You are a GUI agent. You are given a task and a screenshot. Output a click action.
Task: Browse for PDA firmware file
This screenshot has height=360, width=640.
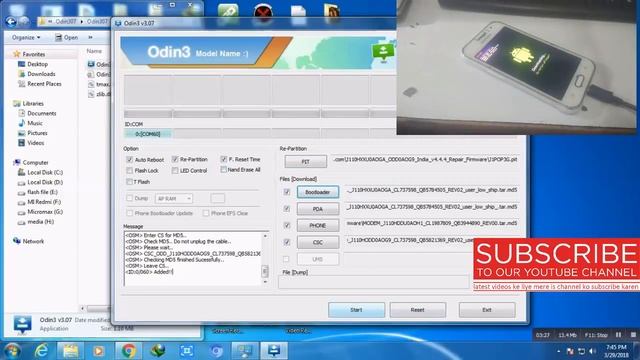point(318,209)
